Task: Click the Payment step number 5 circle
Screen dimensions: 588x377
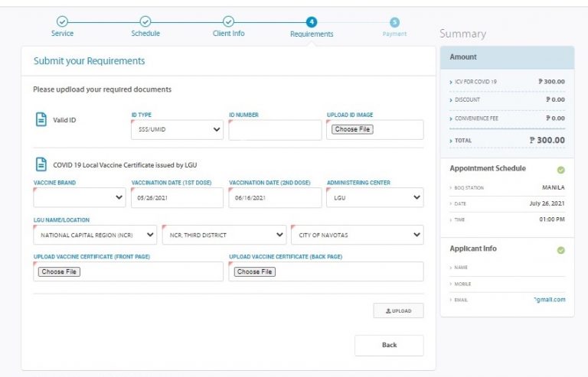Action: click(394, 22)
